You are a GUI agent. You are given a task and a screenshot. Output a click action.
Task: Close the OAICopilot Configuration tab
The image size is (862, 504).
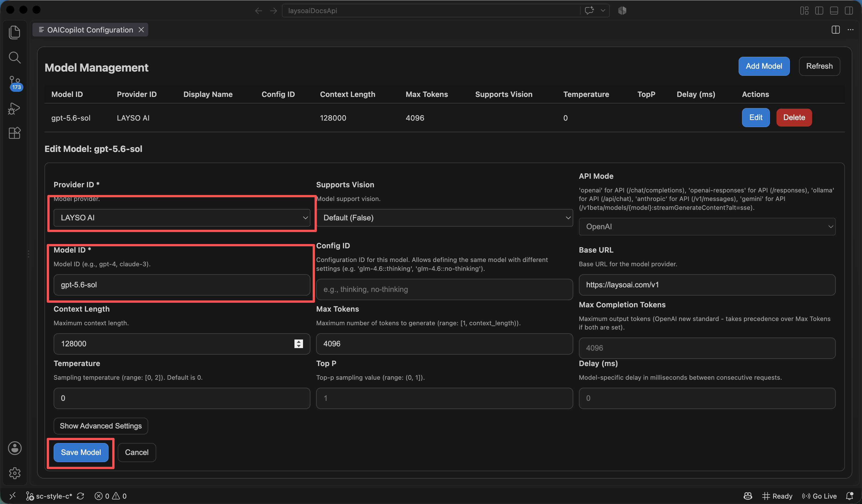[141, 30]
